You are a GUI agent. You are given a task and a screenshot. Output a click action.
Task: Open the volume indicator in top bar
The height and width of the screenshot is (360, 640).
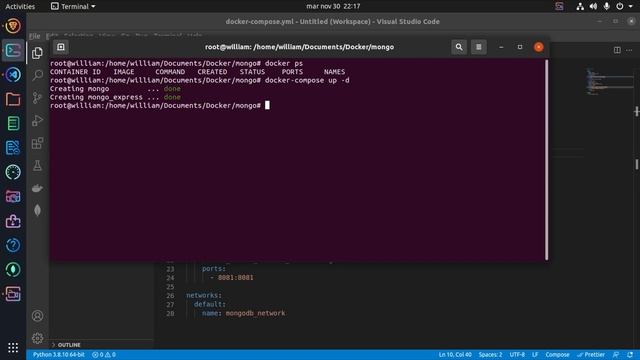click(593, 7)
